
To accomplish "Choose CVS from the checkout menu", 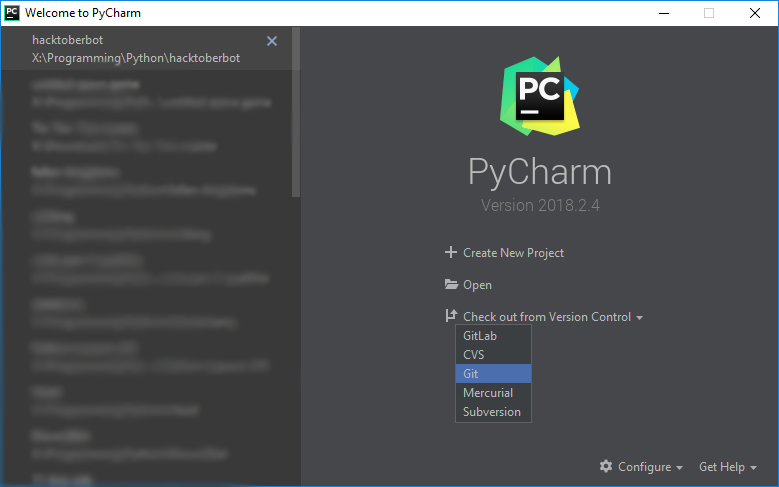I will 493,355.
